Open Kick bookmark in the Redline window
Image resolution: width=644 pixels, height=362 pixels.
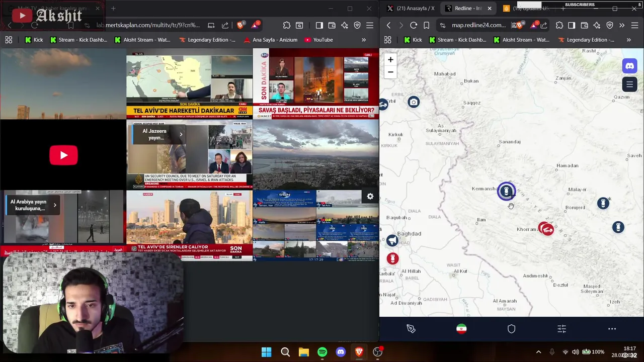click(413, 40)
